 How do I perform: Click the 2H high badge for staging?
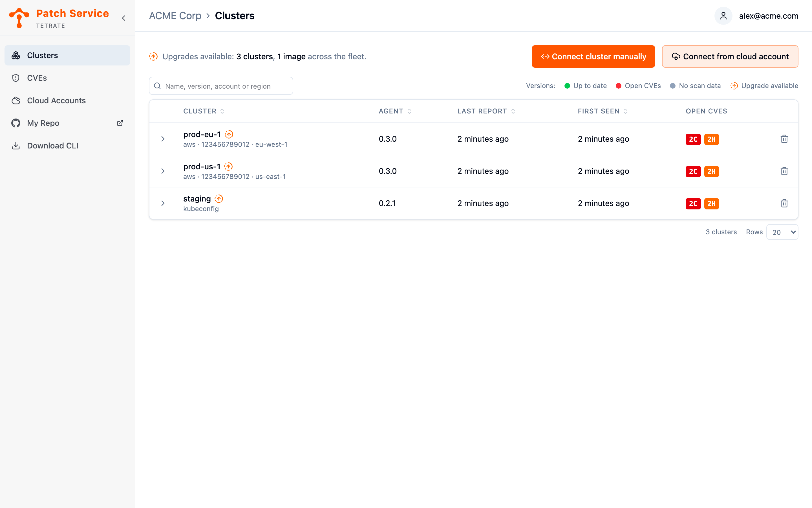point(711,203)
